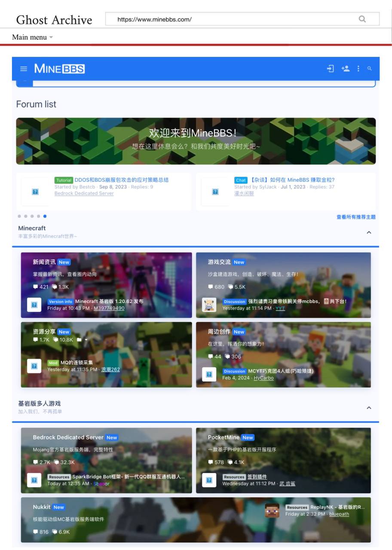Click the green Mod tag

pyautogui.click(x=53, y=363)
